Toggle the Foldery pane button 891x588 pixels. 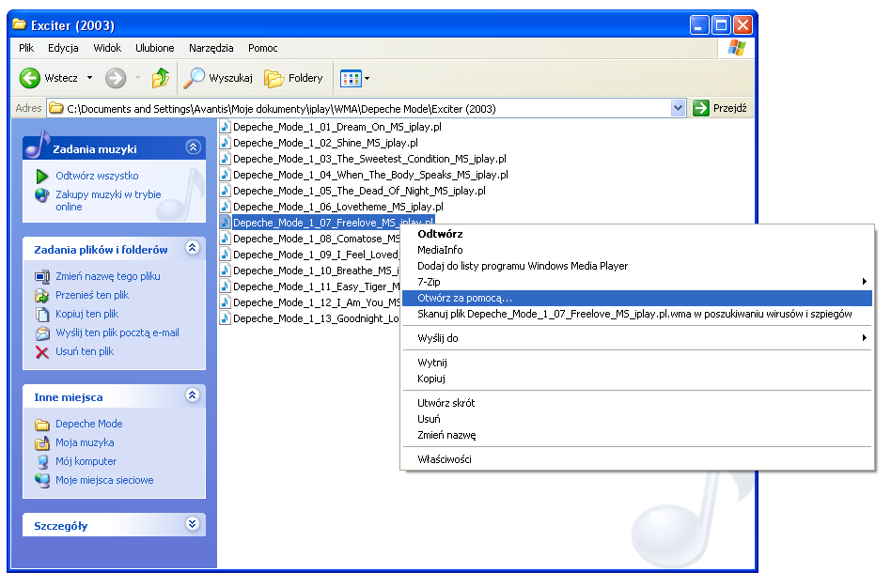coord(292,78)
